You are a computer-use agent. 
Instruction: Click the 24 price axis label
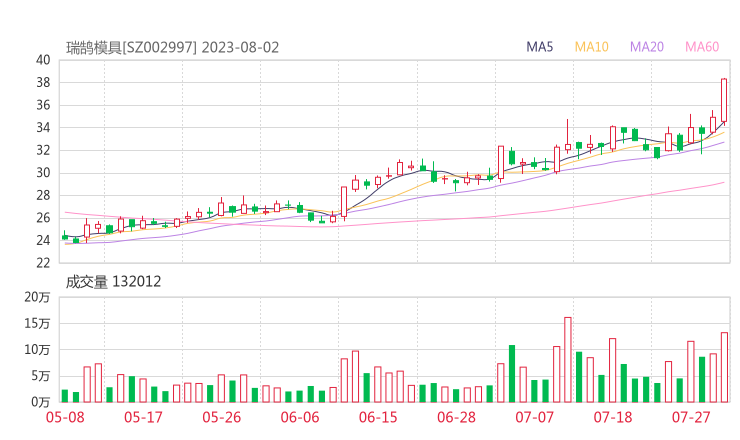click(43, 240)
